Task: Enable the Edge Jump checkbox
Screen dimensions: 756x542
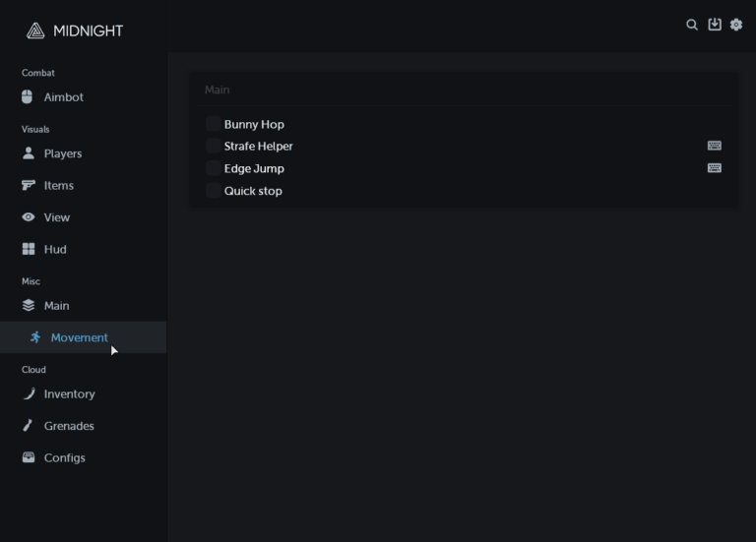Action: coord(214,168)
